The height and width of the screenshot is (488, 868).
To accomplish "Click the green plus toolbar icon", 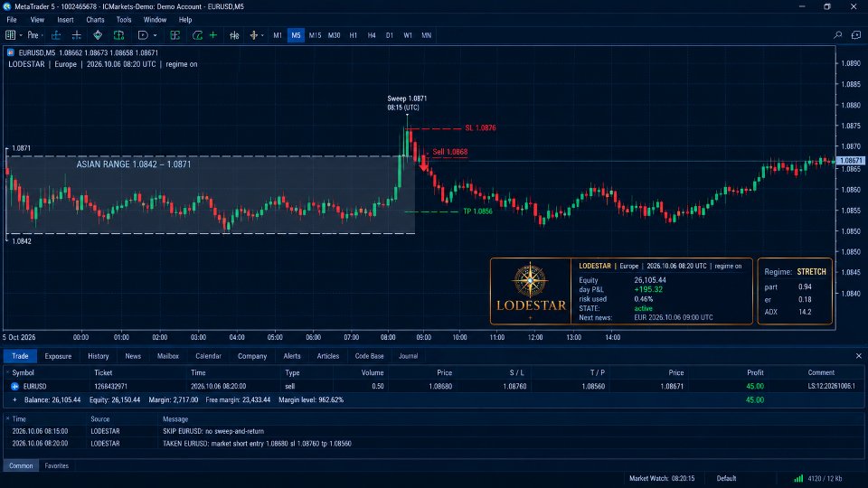I will pos(213,35).
